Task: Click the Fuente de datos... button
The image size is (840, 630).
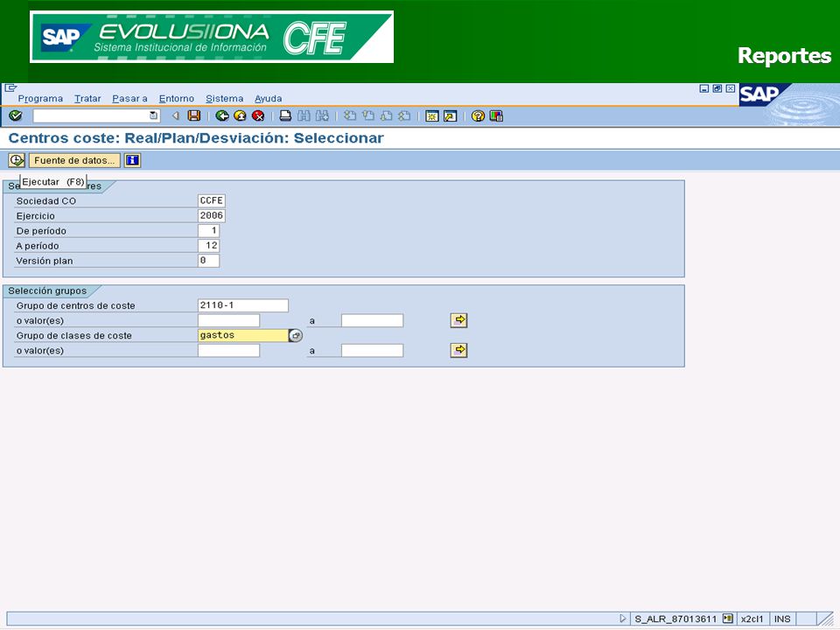Action: pos(73,160)
